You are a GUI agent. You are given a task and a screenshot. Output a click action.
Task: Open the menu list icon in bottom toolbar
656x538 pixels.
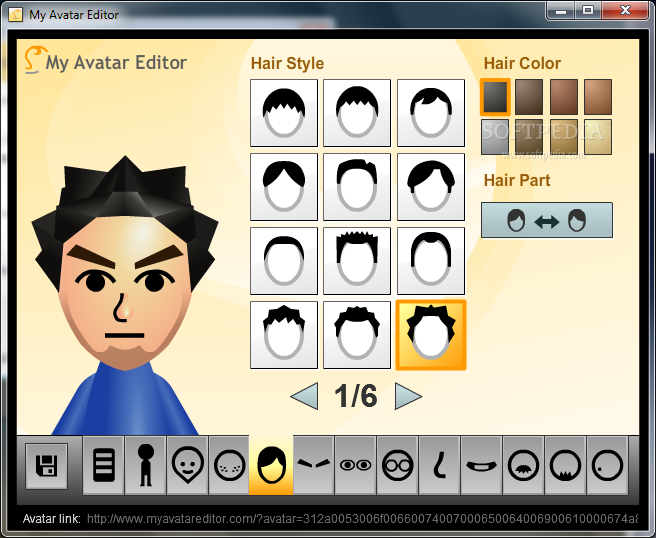[x=103, y=465]
